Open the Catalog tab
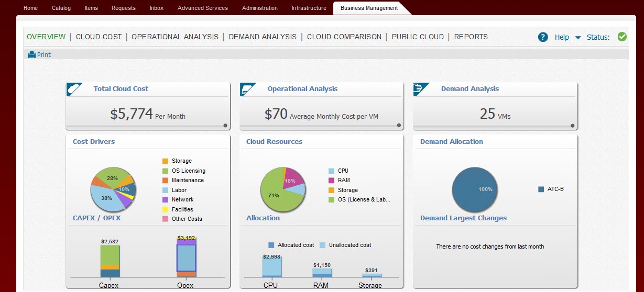 click(x=61, y=8)
